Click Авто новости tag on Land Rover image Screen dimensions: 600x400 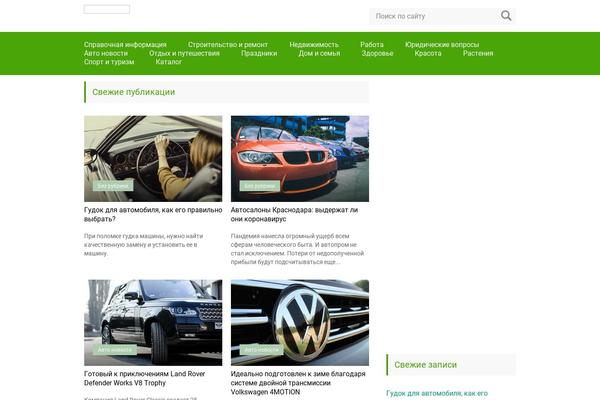[115, 349]
